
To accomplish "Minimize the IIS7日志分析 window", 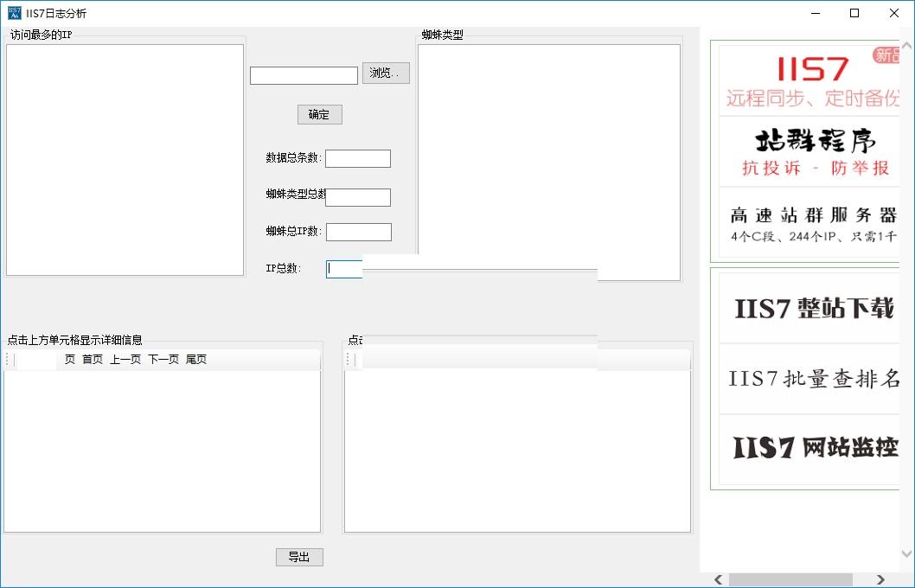I will pyautogui.click(x=816, y=13).
